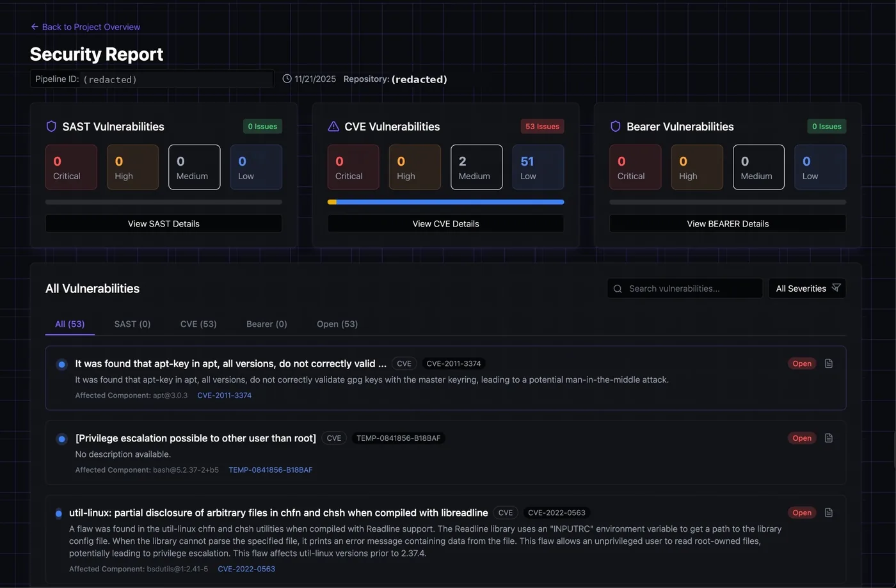Click the magnifier icon in vulnerability search

pos(618,289)
